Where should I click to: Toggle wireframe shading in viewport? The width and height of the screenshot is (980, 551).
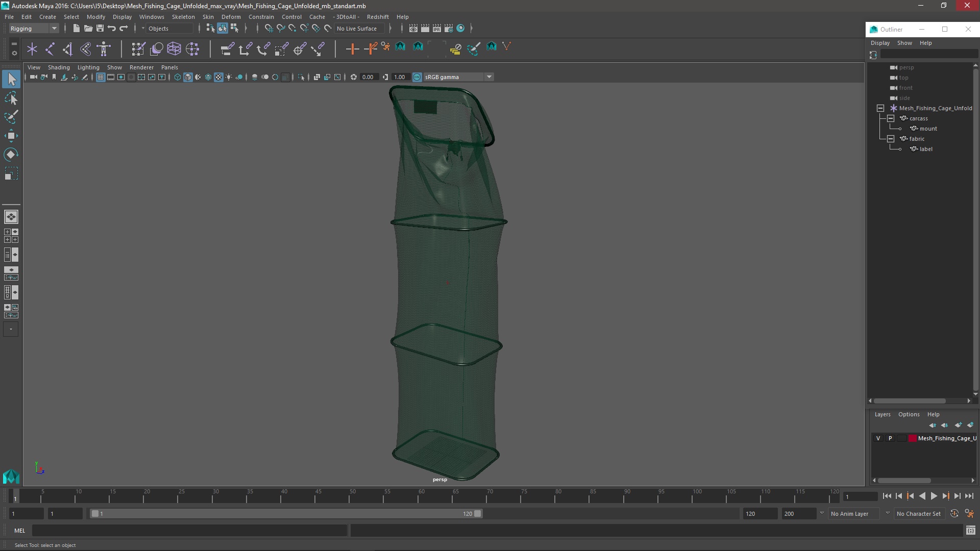click(178, 77)
